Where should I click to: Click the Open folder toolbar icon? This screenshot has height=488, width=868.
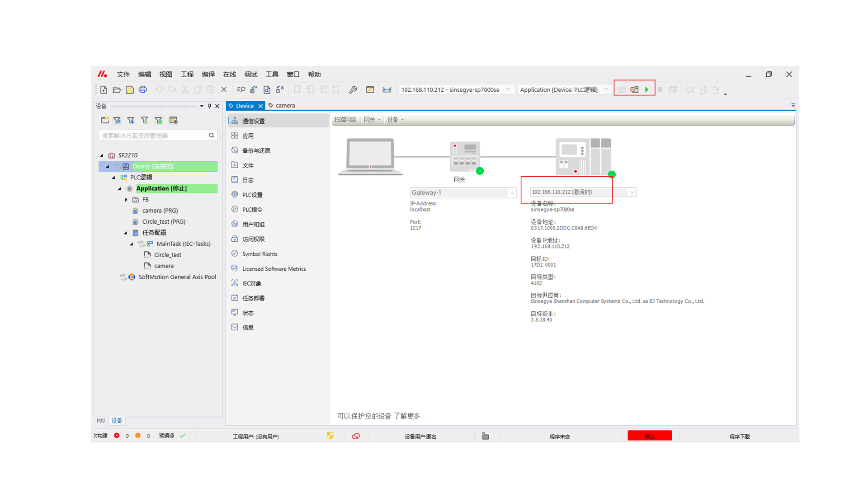[117, 89]
